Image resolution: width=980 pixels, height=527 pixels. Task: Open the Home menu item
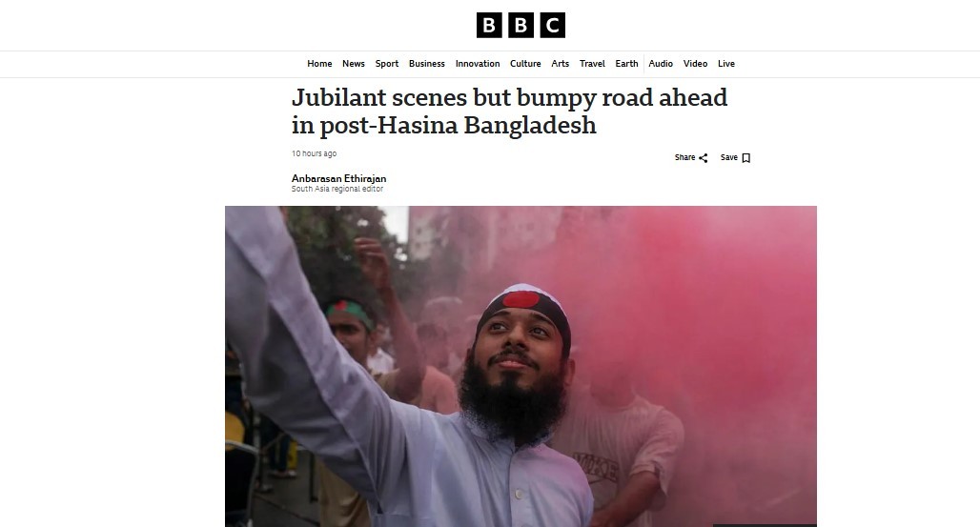pyautogui.click(x=319, y=64)
